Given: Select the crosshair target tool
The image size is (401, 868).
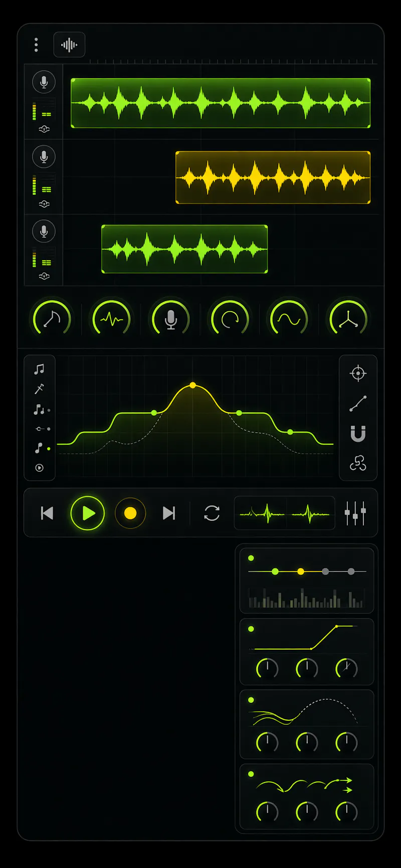Looking at the screenshot, I should coord(358,373).
